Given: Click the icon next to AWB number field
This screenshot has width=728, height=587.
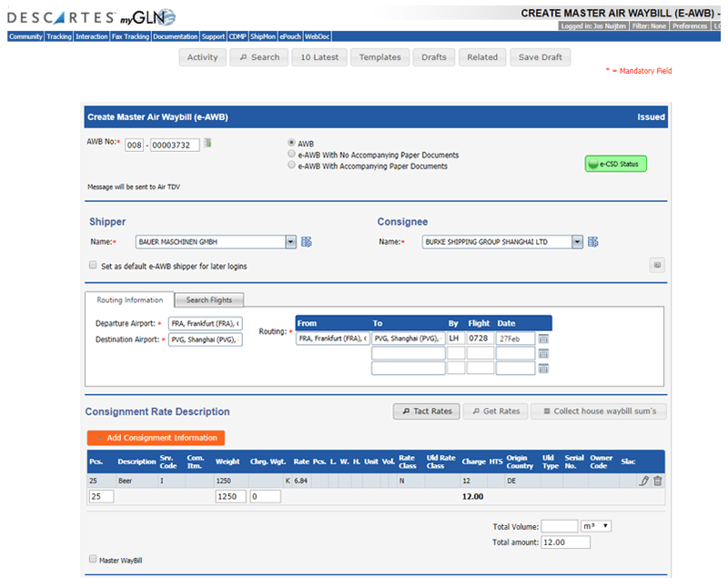Looking at the screenshot, I should [208, 144].
